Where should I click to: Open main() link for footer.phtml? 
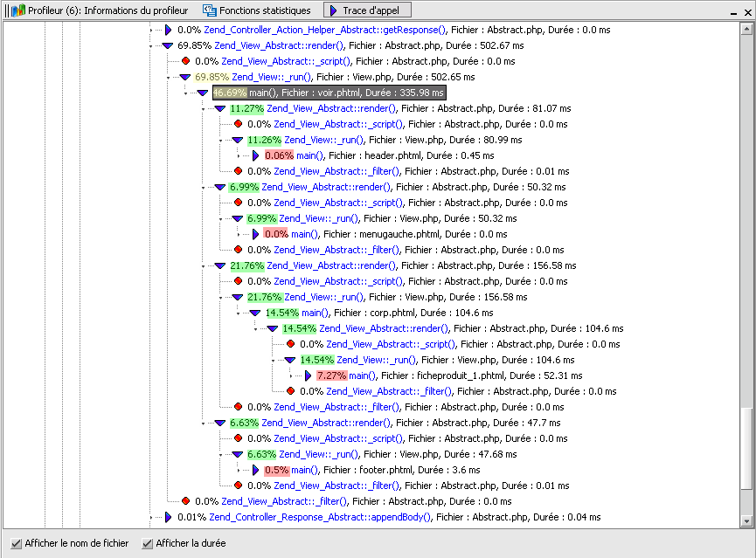tap(305, 471)
